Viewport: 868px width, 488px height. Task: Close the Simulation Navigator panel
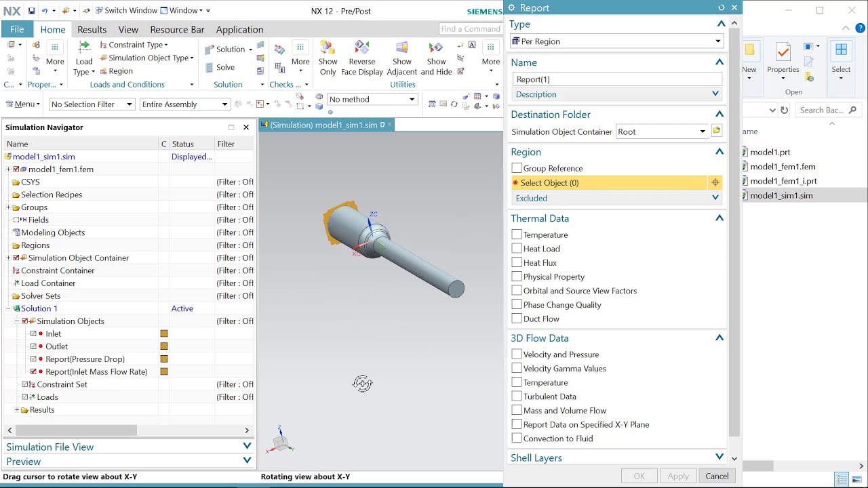(x=246, y=127)
